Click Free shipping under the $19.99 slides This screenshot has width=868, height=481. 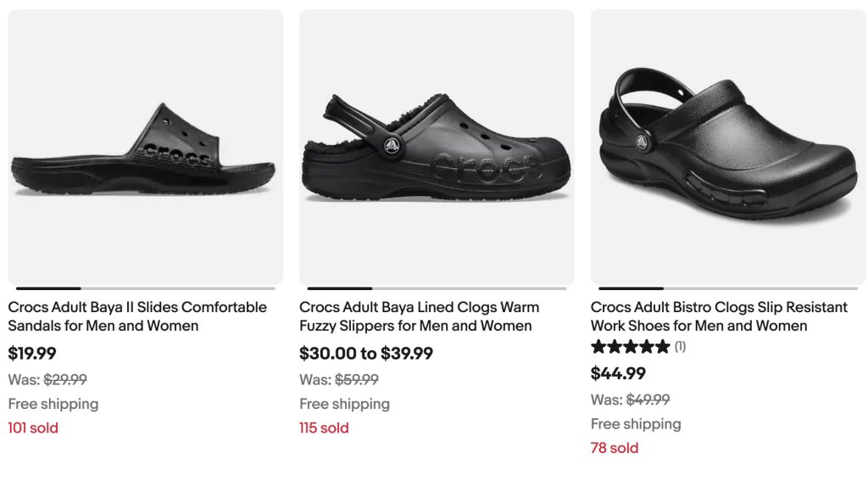click(53, 404)
